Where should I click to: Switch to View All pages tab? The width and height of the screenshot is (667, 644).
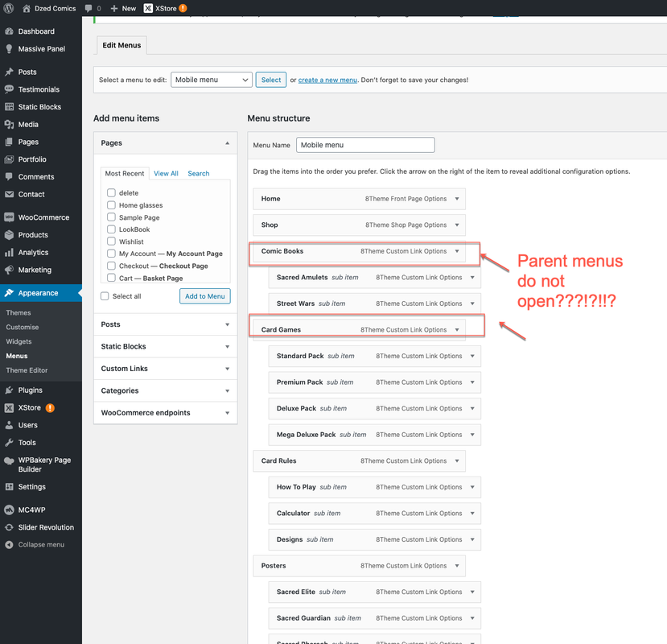coord(166,173)
